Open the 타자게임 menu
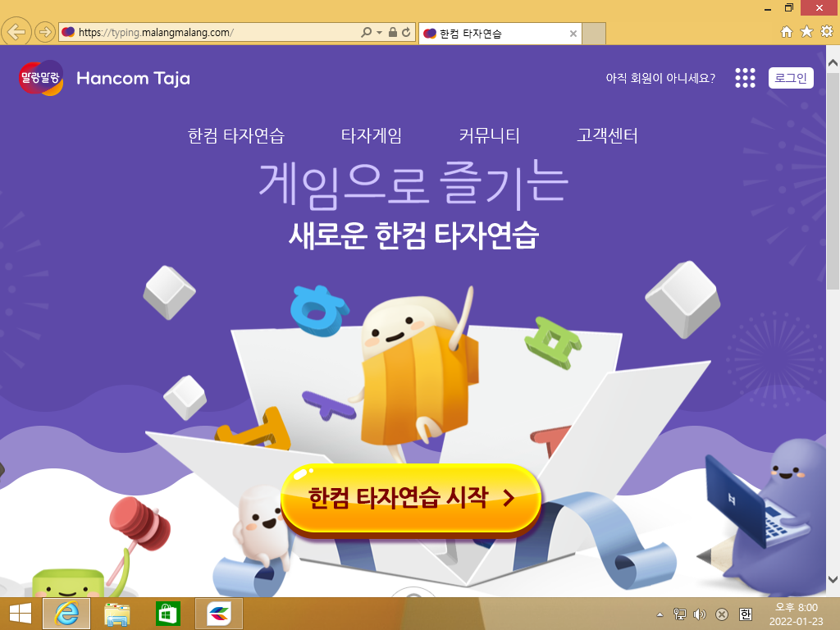840x630 pixels. coord(372,135)
